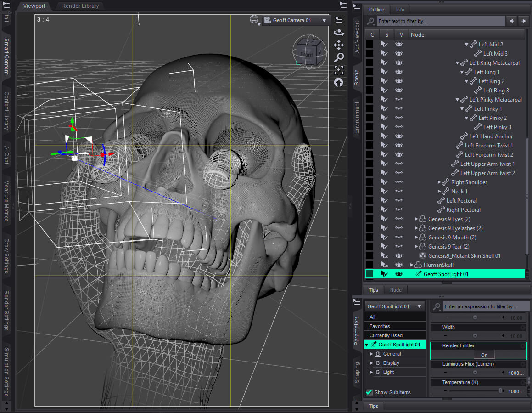The width and height of the screenshot is (532, 413).
Task: Select Currently Used parameters filter
Action: click(x=395, y=335)
